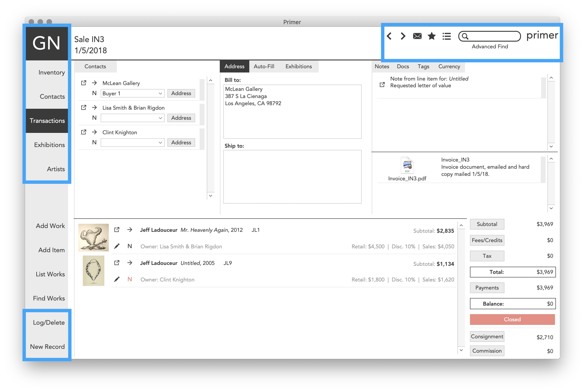Screen dimensions: 585x392
Task: Toggle the N marker next to Buyer 1
Action: pos(94,93)
